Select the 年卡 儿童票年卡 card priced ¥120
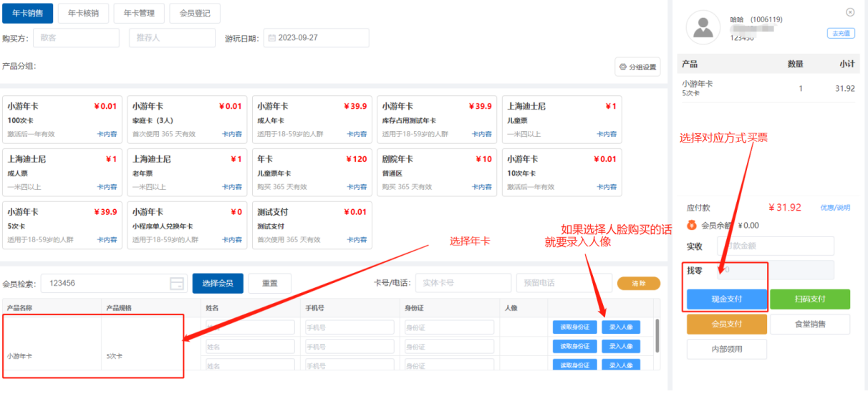 click(312, 169)
